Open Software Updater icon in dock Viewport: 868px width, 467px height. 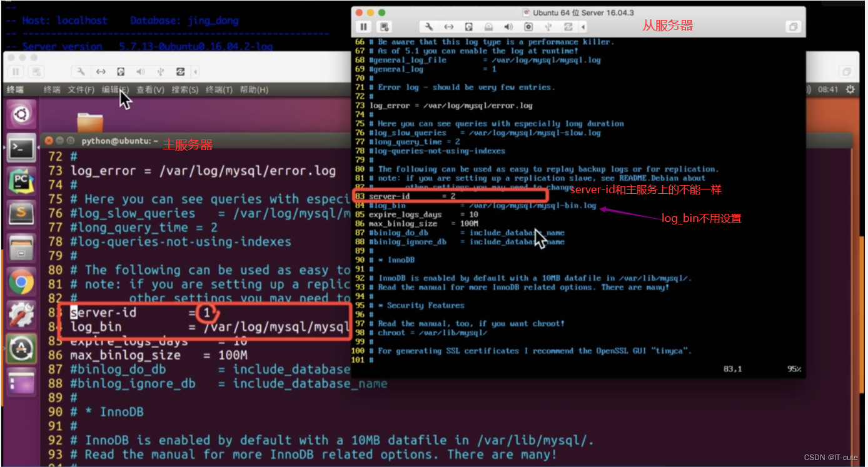(x=21, y=350)
